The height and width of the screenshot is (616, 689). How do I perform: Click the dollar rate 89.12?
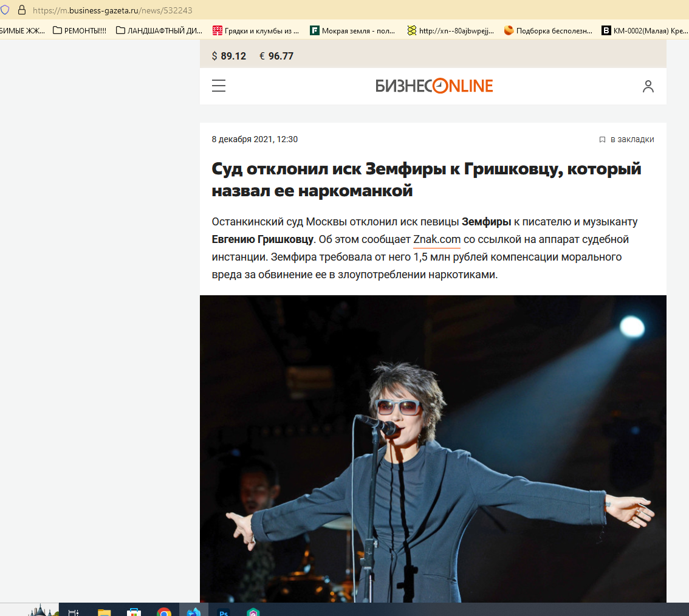click(229, 56)
